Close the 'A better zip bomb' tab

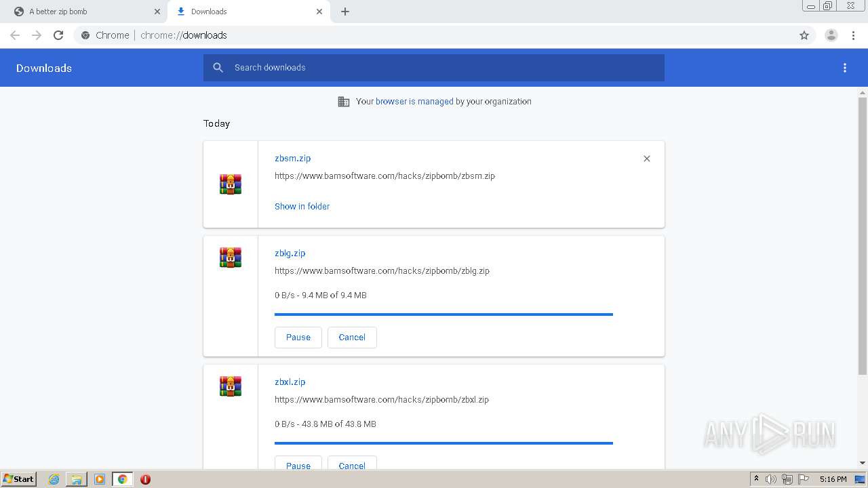(x=157, y=12)
